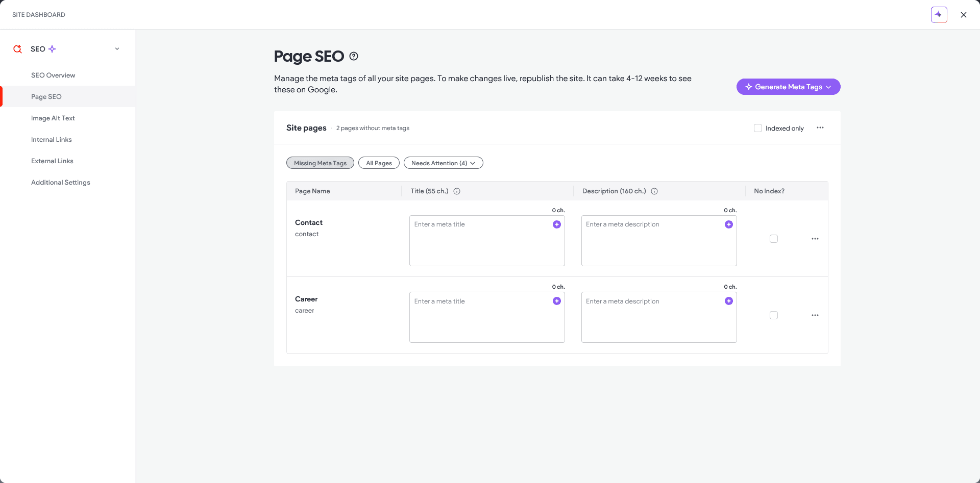This screenshot has height=483, width=980.
Task: Expand the Needs Attention (4) filter
Action: [x=443, y=163]
